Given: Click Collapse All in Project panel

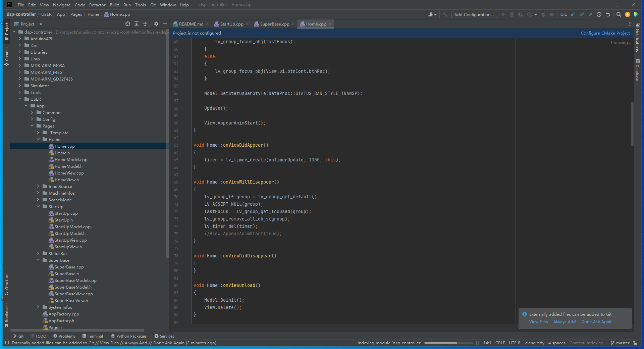Looking at the screenshot, I should [x=145, y=24].
